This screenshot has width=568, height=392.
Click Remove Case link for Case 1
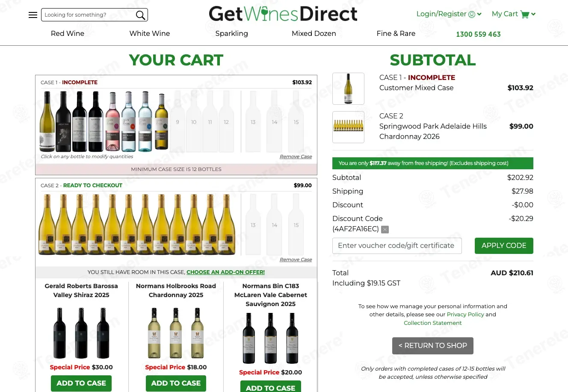pos(296,156)
